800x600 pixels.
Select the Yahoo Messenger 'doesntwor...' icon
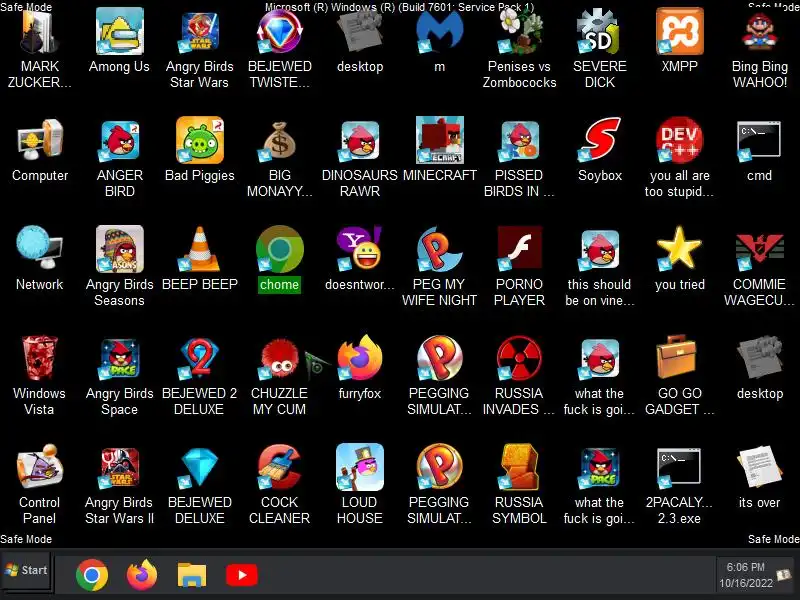click(x=360, y=249)
